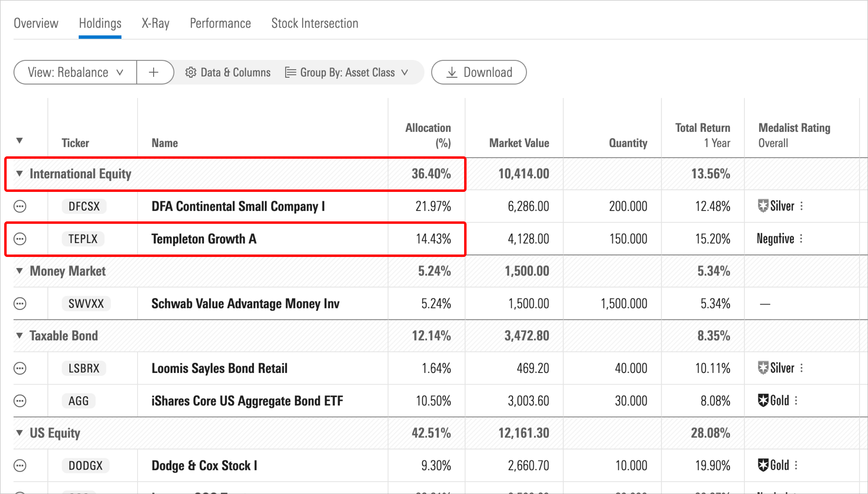The width and height of the screenshot is (868, 494).
Task: Open medalist menu dots for TEPLX Negative
Action: [x=801, y=239]
